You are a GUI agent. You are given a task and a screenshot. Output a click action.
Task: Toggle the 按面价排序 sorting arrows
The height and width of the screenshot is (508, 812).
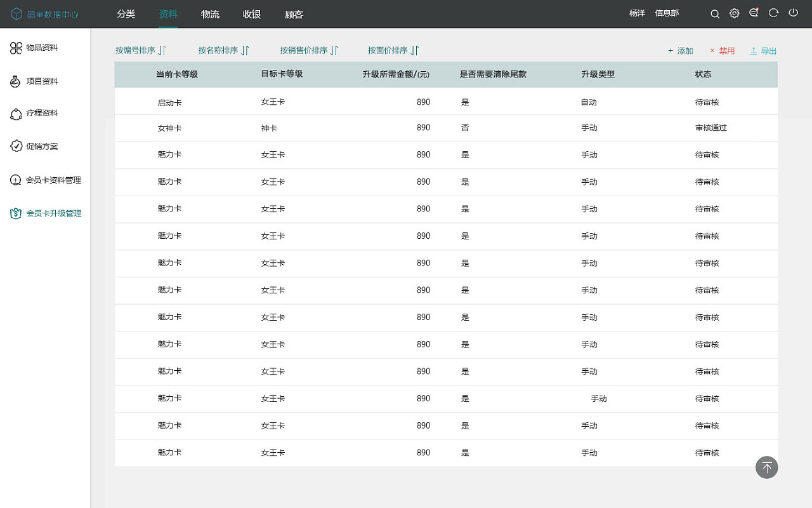point(391,50)
